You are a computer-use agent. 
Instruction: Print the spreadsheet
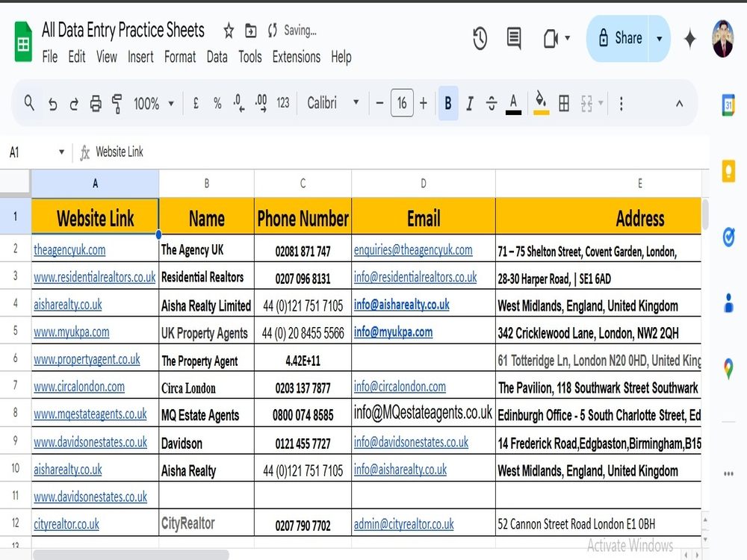(96, 103)
